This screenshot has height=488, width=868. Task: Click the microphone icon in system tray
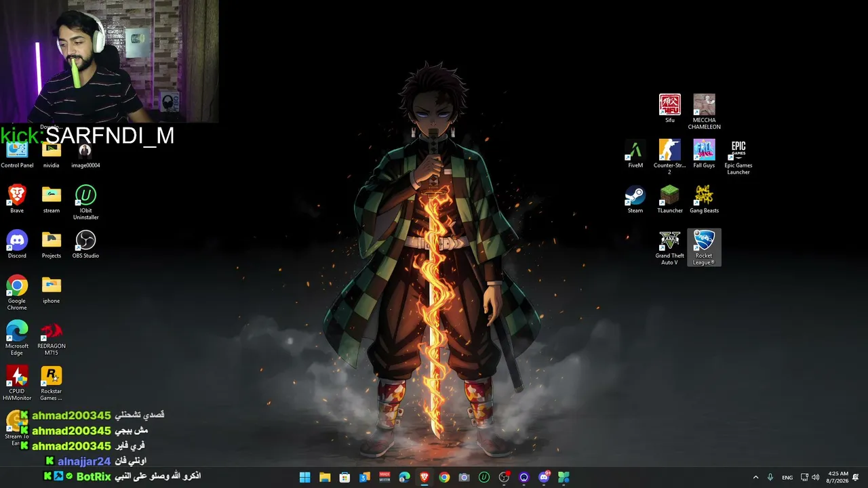(x=770, y=478)
